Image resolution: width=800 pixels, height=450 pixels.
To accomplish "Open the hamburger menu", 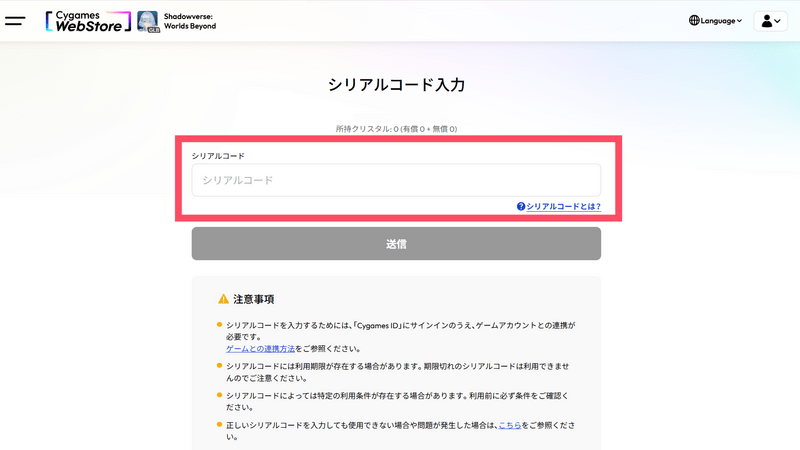I will tap(15, 21).
